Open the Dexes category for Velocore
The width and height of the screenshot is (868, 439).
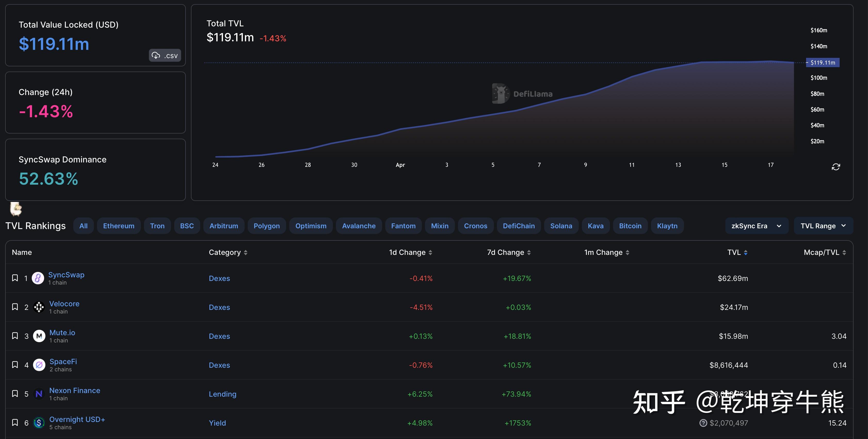pos(219,308)
